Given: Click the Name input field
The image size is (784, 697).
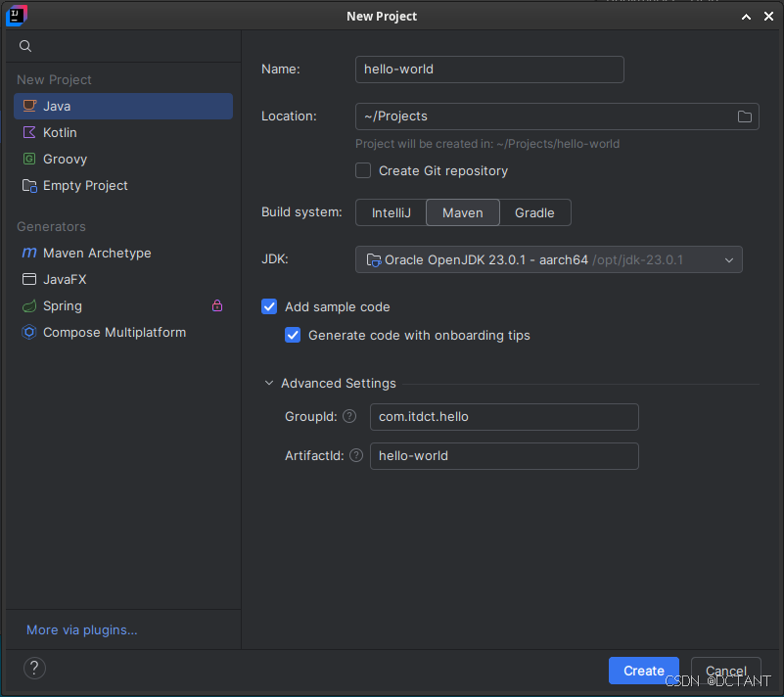Looking at the screenshot, I should 489,70.
